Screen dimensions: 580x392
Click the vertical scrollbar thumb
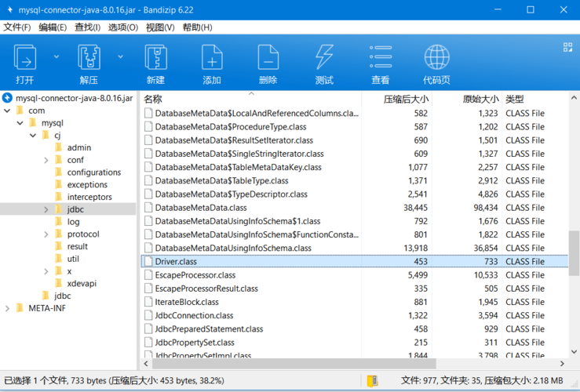(574, 253)
